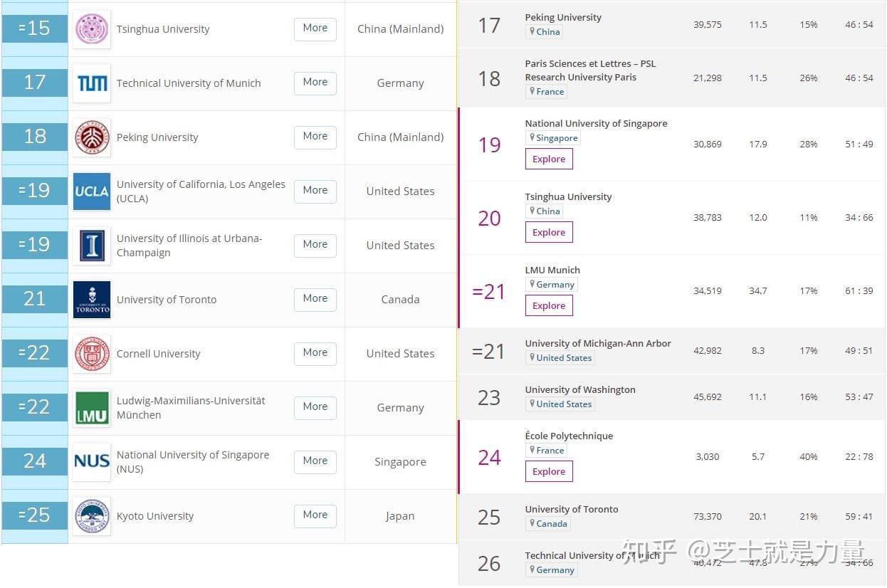The image size is (887, 588).
Task: Click the Kyoto University logo
Action: pyautogui.click(x=92, y=516)
